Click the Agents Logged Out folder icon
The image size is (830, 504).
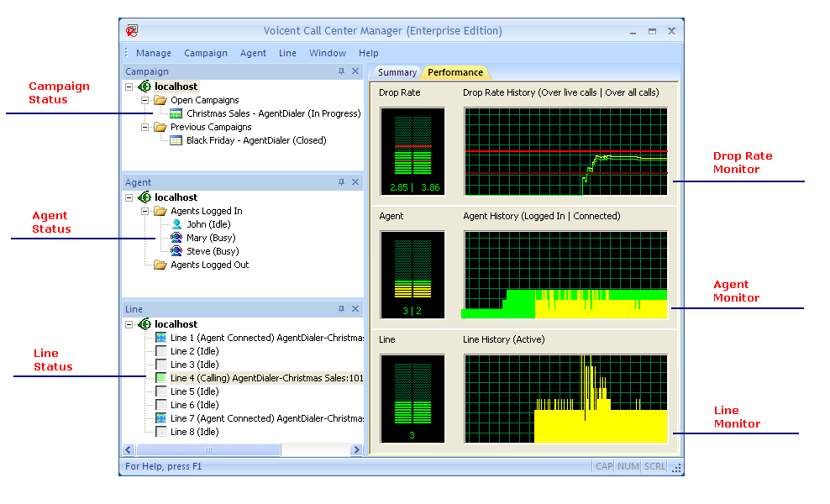tap(160, 265)
